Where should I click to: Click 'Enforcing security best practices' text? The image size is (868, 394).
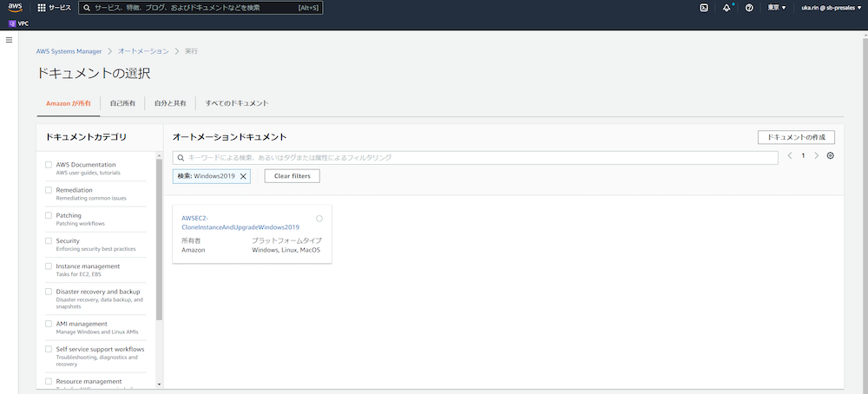point(95,249)
